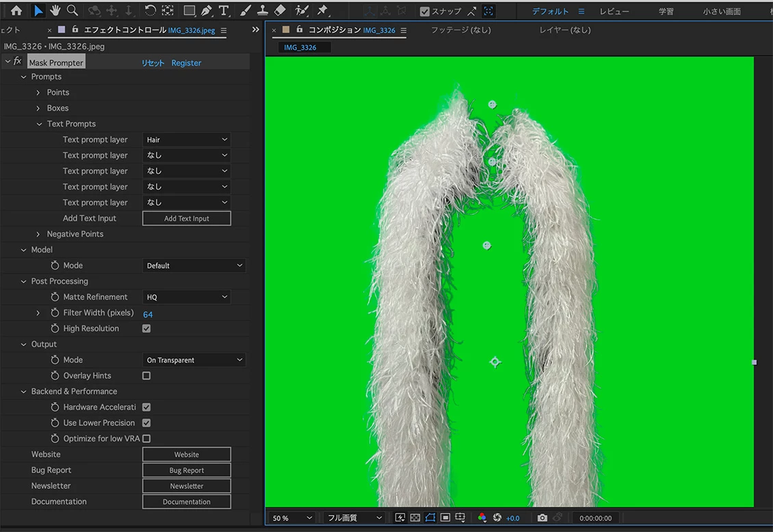Toggle the transparency grid icon
The height and width of the screenshot is (532, 773).
point(415,518)
